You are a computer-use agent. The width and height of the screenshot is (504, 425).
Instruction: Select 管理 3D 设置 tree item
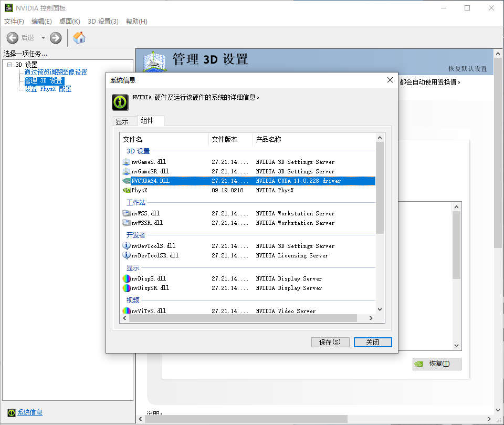click(x=44, y=81)
